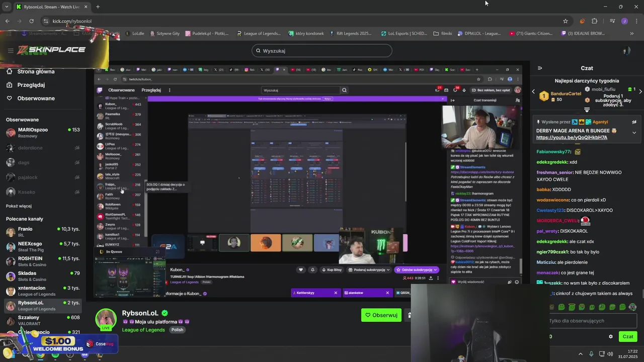The image size is (644, 362).
Task: Open the CaseHug welcome bonus banner
Action: coord(60,344)
